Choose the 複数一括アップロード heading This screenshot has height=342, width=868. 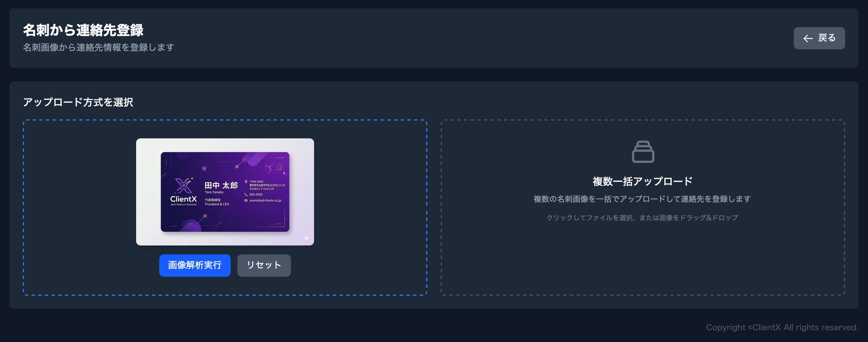(x=643, y=182)
